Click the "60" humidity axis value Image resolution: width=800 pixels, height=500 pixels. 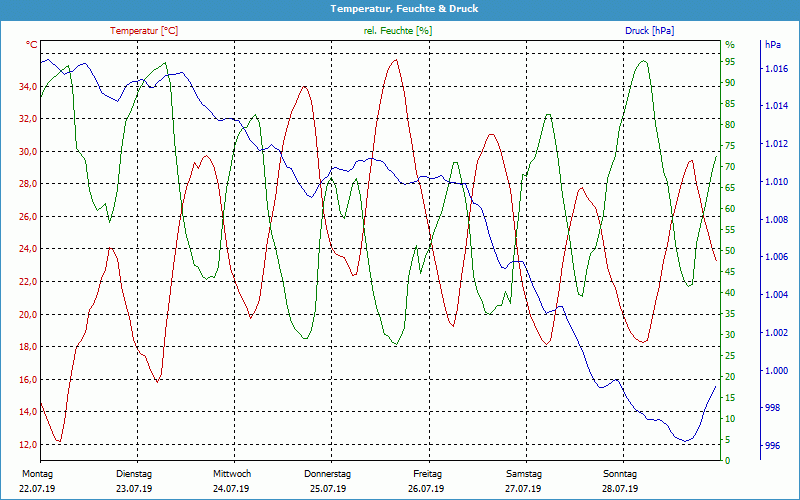(730, 209)
